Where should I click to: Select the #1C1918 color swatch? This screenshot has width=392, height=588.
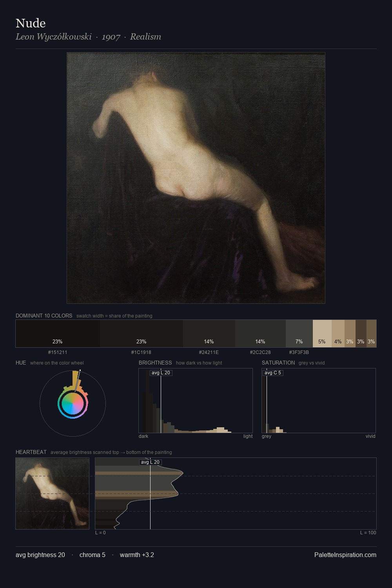pos(142,334)
